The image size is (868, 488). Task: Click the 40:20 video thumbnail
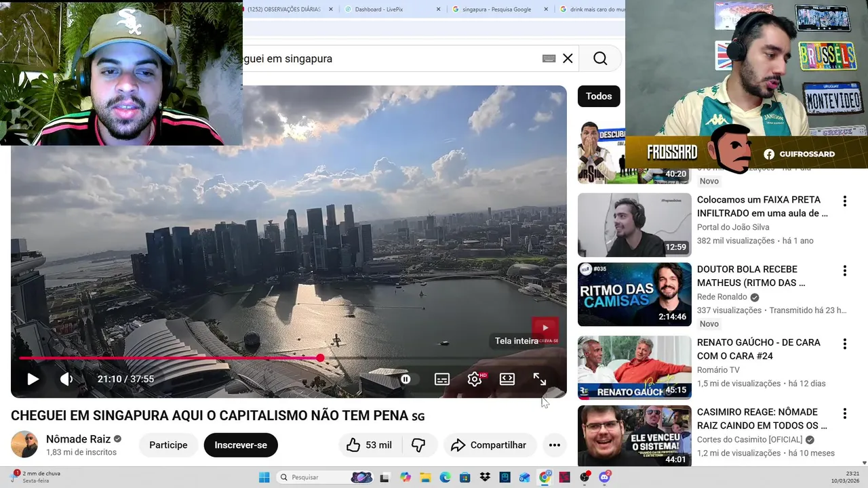[x=601, y=152]
